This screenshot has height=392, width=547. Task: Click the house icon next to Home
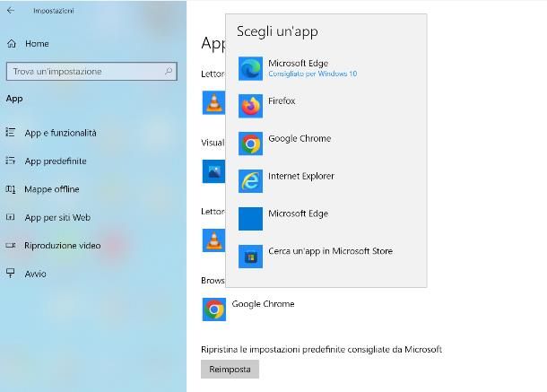click(x=12, y=44)
